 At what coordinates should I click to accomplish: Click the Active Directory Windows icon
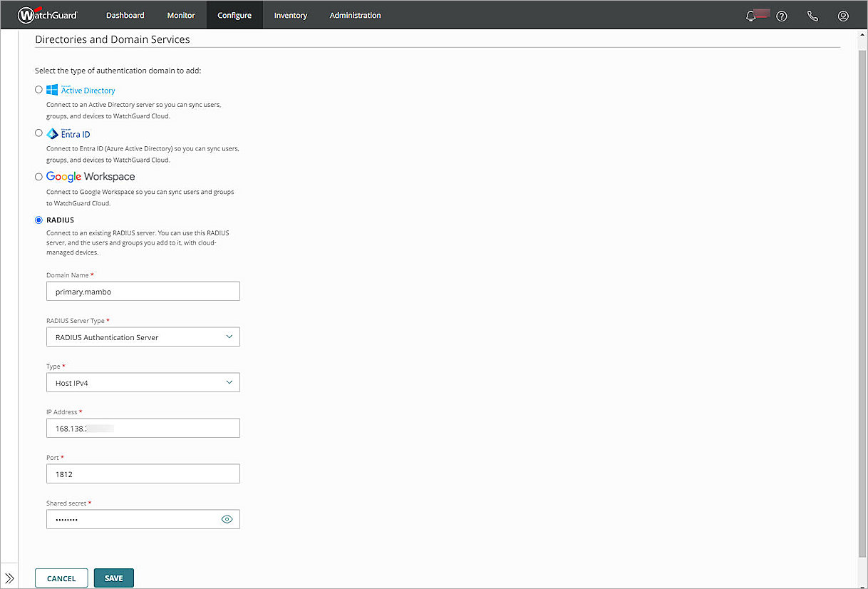(51, 89)
